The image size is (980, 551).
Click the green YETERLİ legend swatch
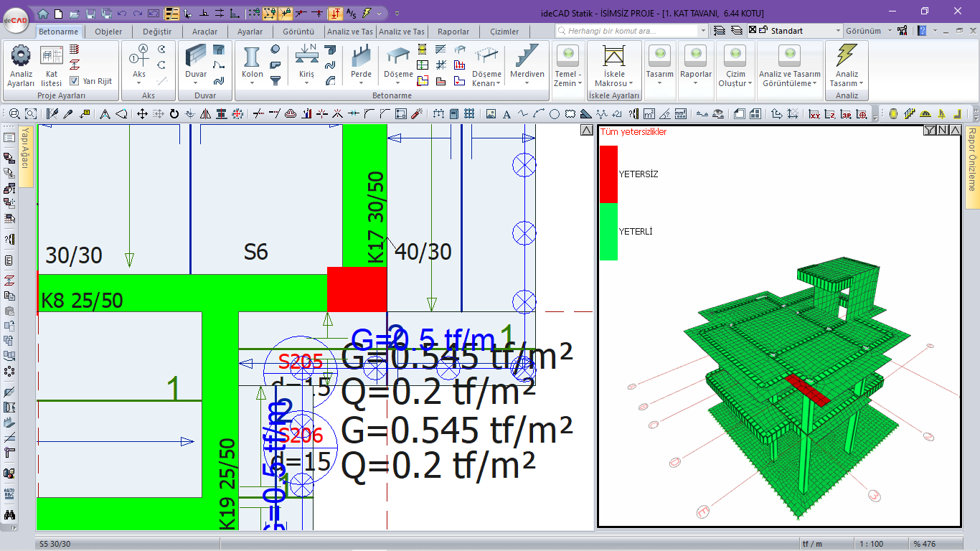click(608, 232)
